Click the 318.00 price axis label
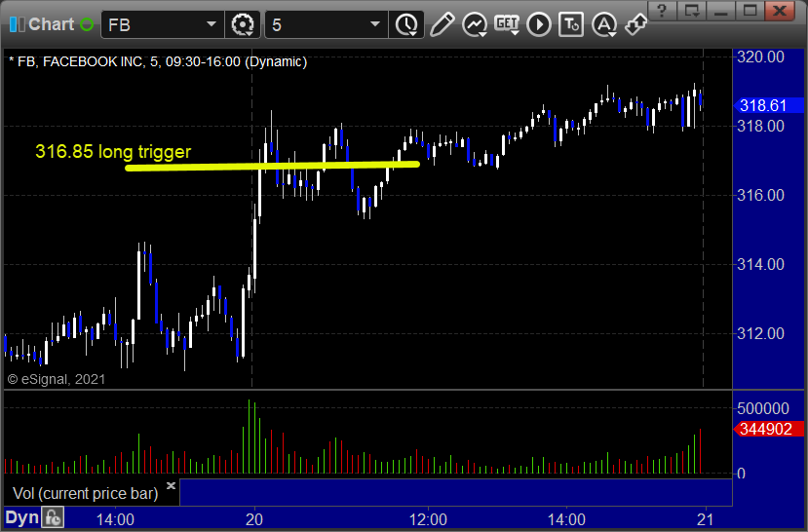 click(x=760, y=126)
